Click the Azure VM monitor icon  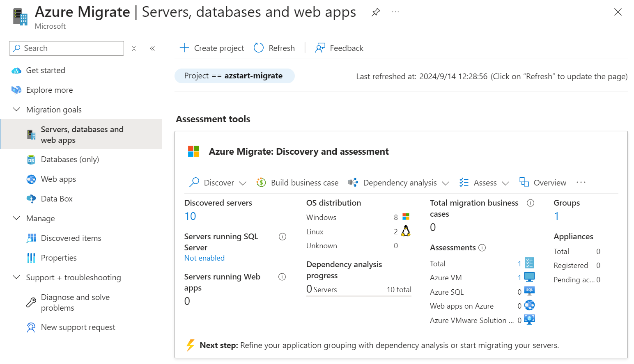pos(530,277)
